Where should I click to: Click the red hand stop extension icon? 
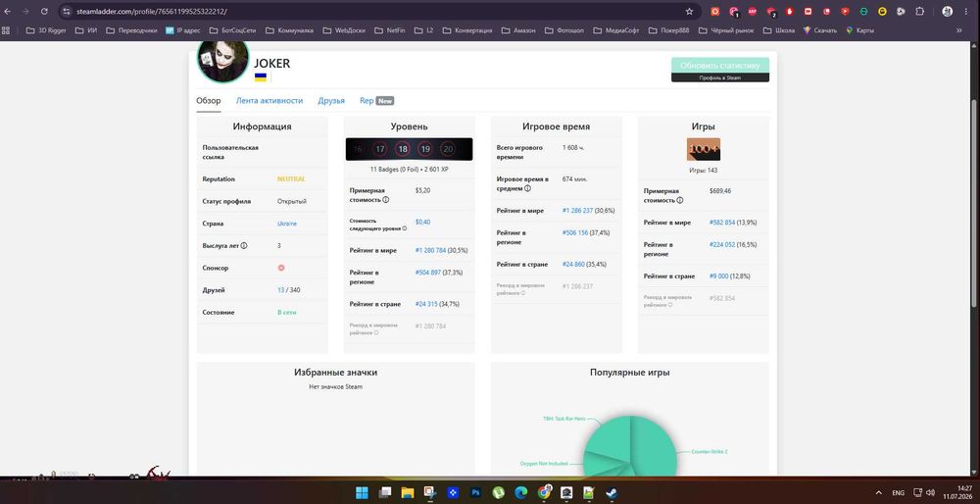[789, 11]
